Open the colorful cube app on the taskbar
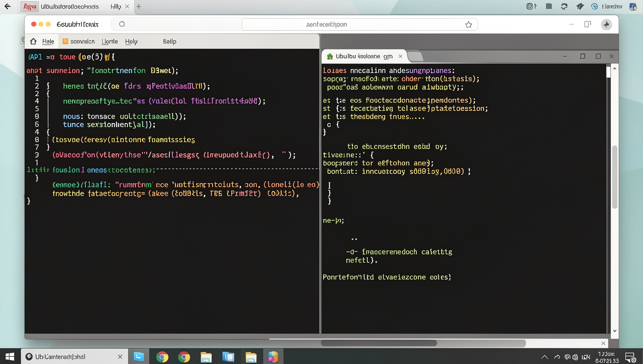 point(273,356)
